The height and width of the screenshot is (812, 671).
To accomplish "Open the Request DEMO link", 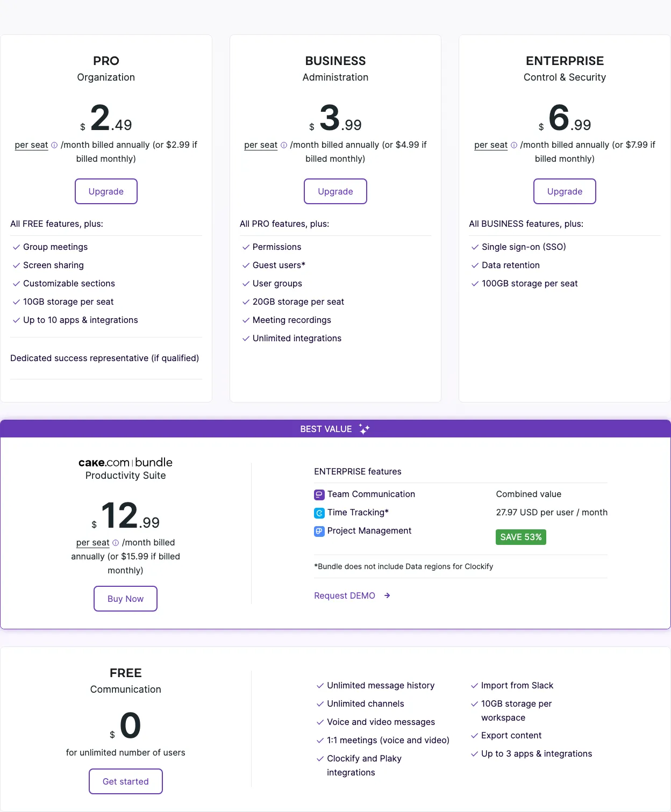I will (x=345, y=595).
